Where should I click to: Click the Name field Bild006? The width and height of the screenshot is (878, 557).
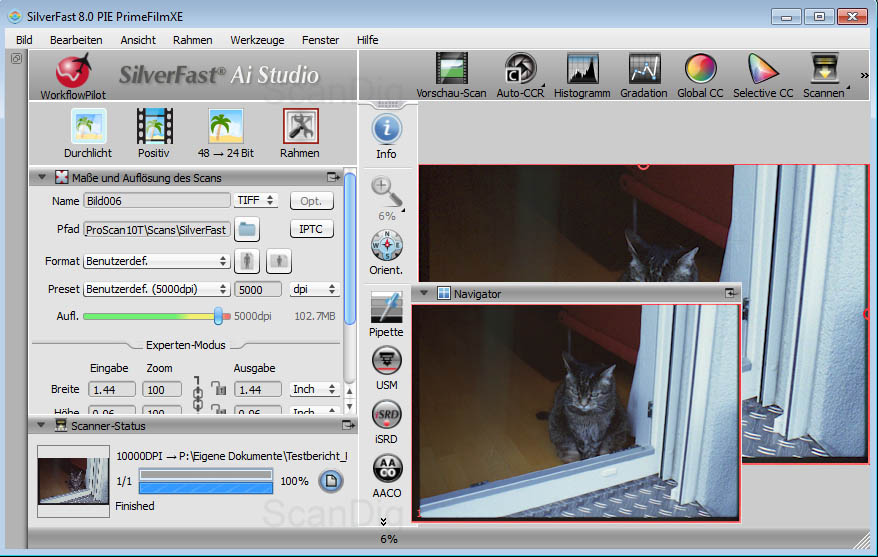click(x=156, y=200)
